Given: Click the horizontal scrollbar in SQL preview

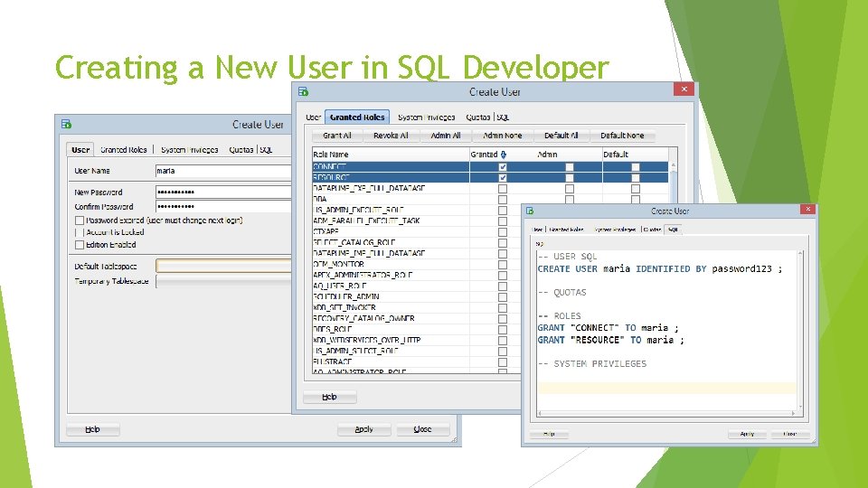Looking at the screenshot, I should (x=666, y=413).
